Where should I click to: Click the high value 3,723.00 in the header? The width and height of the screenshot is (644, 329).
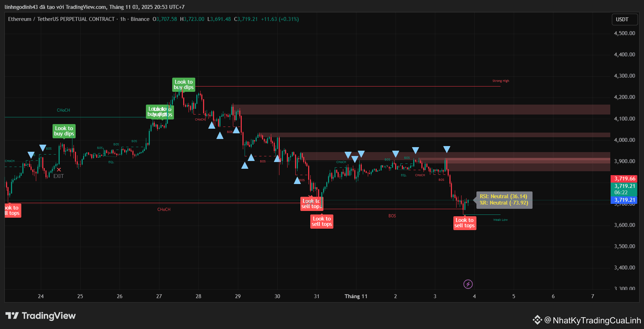[x=194, y=19]
